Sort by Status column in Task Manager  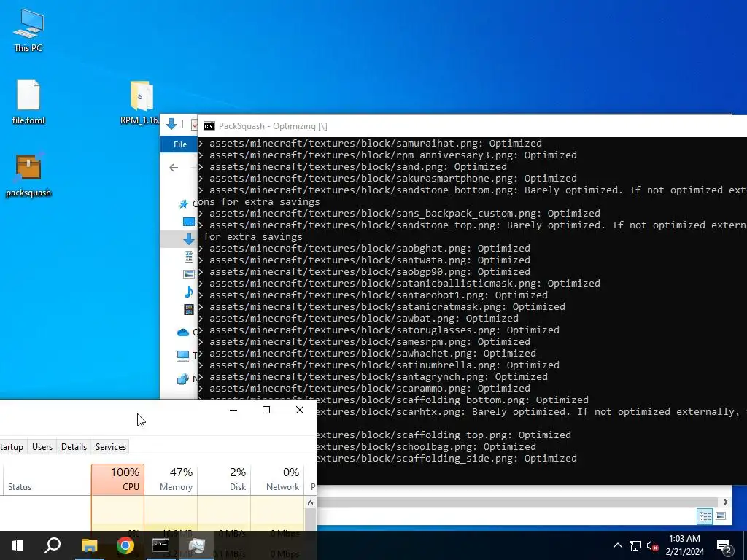click(x=47, y=480)
